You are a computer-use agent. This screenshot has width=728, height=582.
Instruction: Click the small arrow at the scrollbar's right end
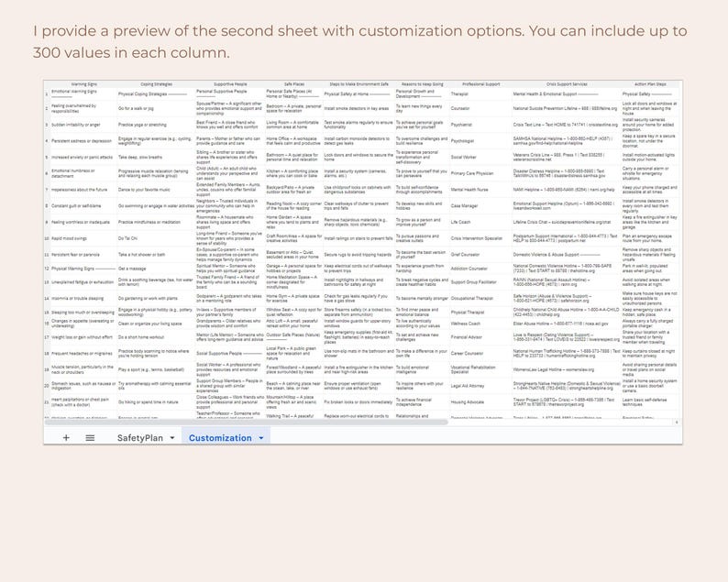pyautogui.click(x=677, y=423)
